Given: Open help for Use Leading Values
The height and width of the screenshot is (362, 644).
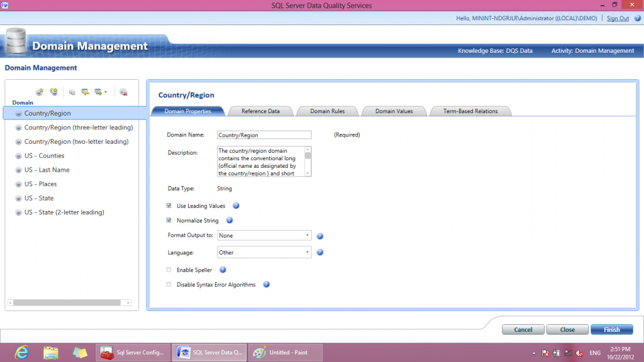Looking at the screenshot, I should click(x=236, y=206).
